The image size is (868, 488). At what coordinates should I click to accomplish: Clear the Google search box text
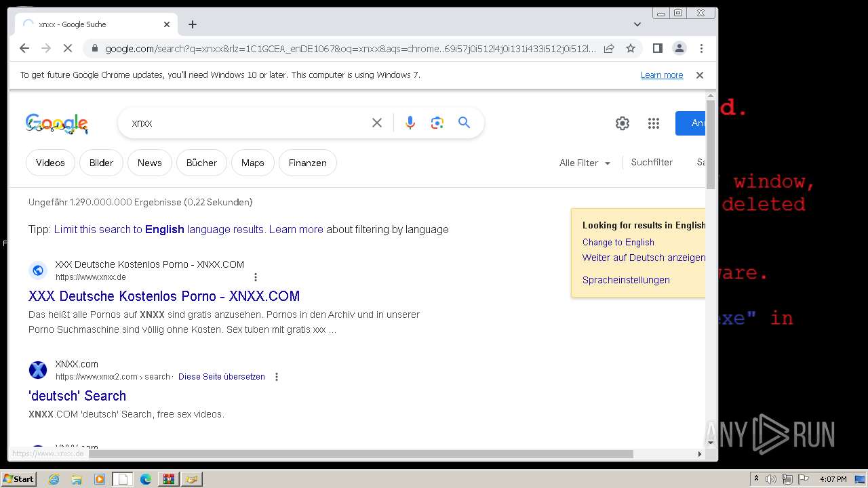(x=377, y=123)
